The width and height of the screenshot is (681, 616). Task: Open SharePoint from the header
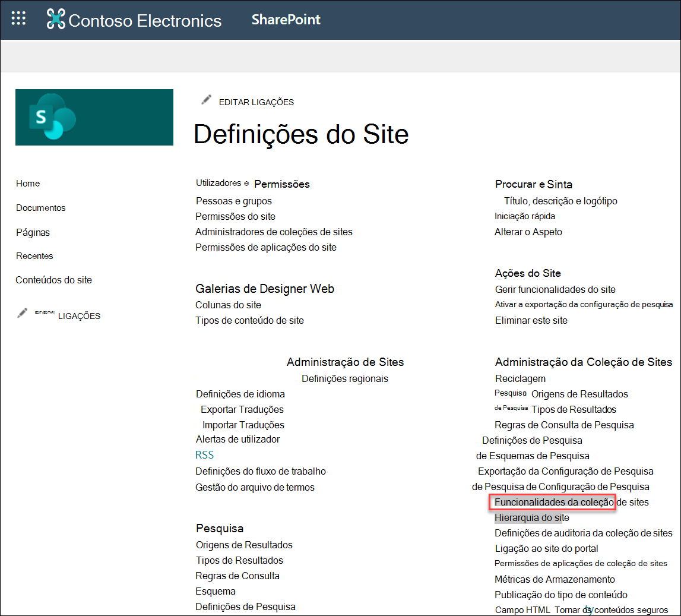286,20
